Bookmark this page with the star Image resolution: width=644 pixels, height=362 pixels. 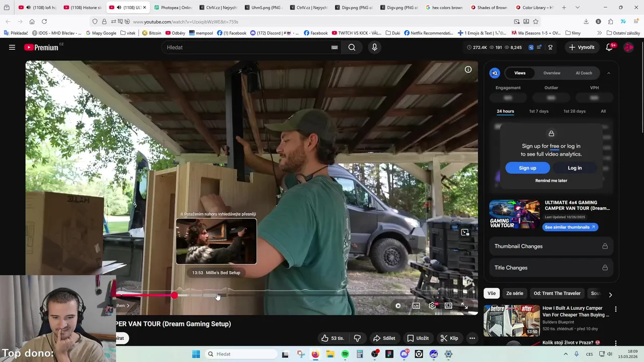pos(536,22)
